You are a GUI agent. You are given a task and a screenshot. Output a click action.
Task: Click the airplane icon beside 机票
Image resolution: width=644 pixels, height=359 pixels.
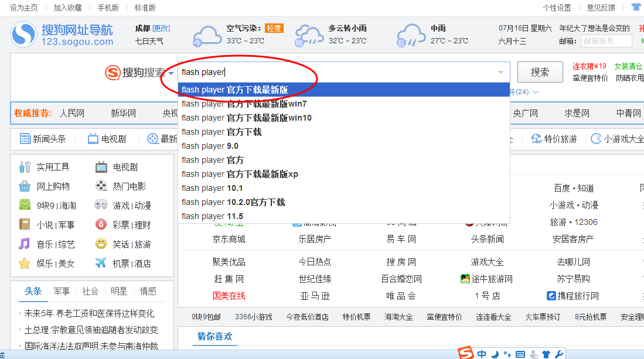point(101,262)
